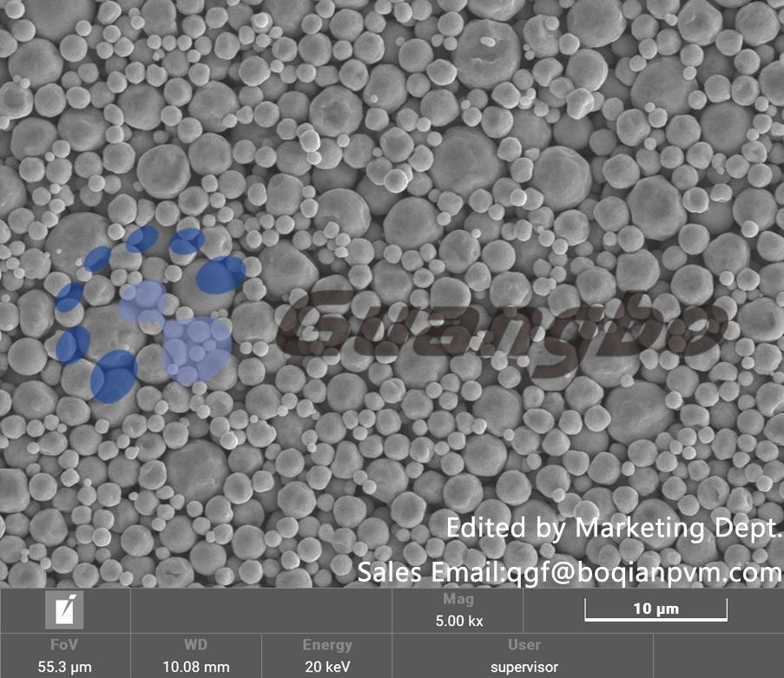Click the 'Mag' label in info bar
784x678 pixels.
458,600
